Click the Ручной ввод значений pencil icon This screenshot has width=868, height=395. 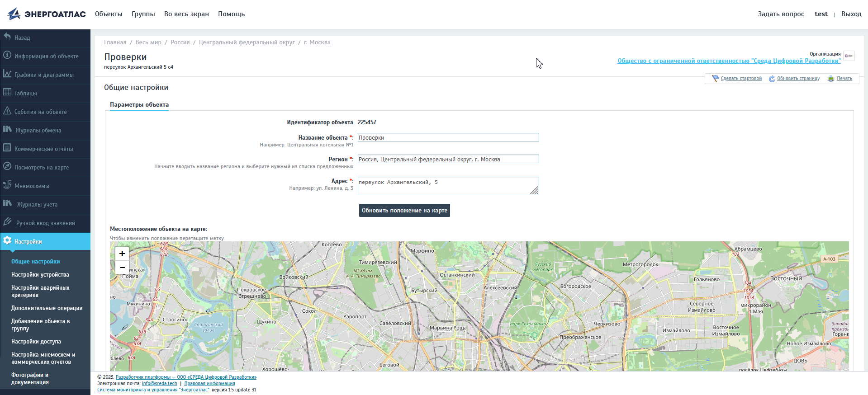[x=7, y=222]
